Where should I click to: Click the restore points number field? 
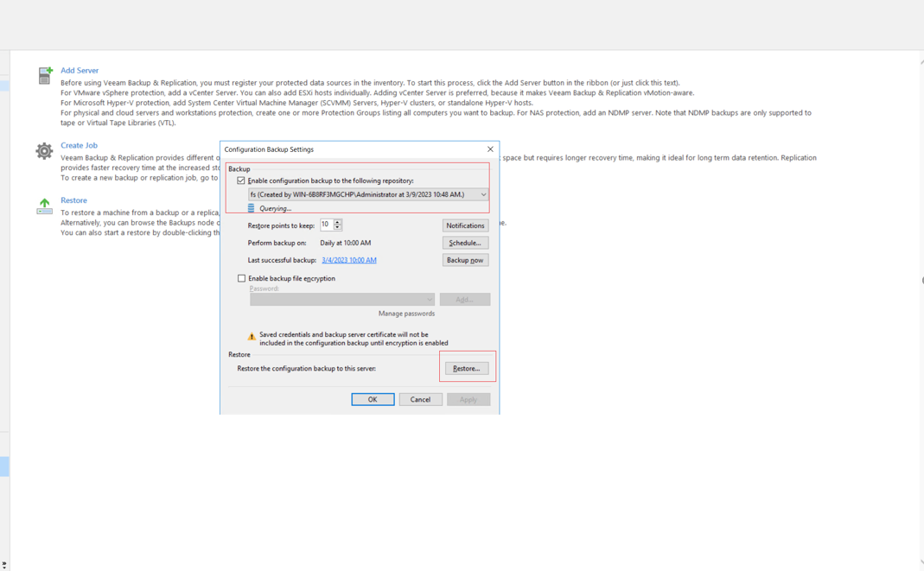click(326, 225)
